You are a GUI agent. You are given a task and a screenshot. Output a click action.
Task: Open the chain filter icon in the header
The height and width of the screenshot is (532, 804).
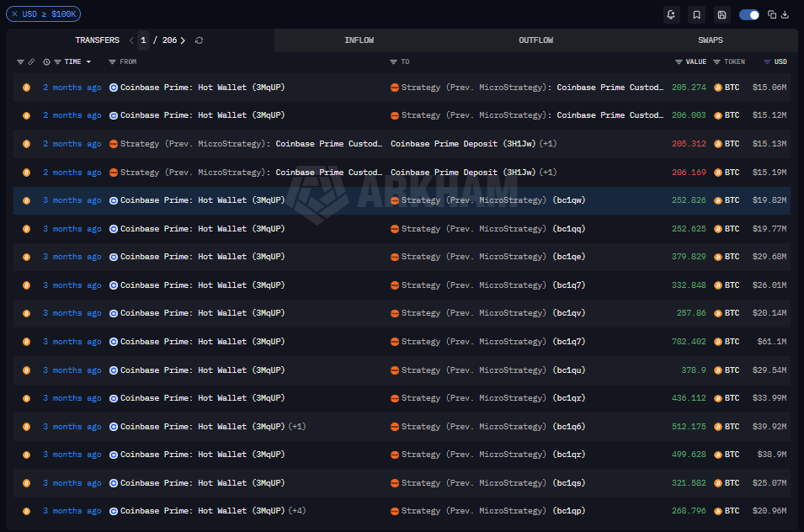20,61
